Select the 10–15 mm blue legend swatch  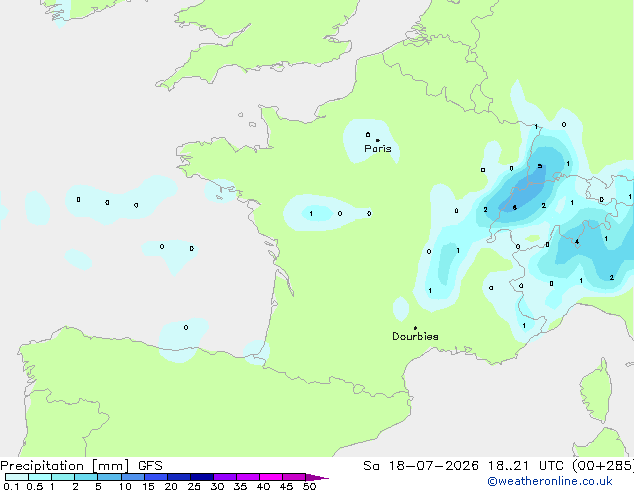click(132, 477)
